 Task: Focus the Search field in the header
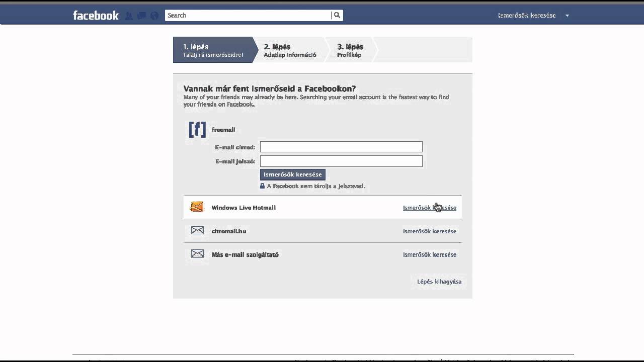click(248, 16)
